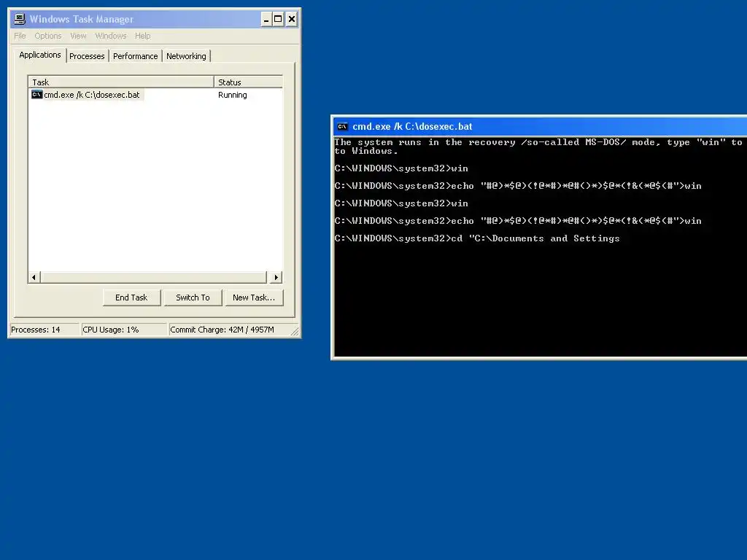Viewport: 747px width, 560px height.
Task: Click the Task Manager title bar icon
Action: 20,19
